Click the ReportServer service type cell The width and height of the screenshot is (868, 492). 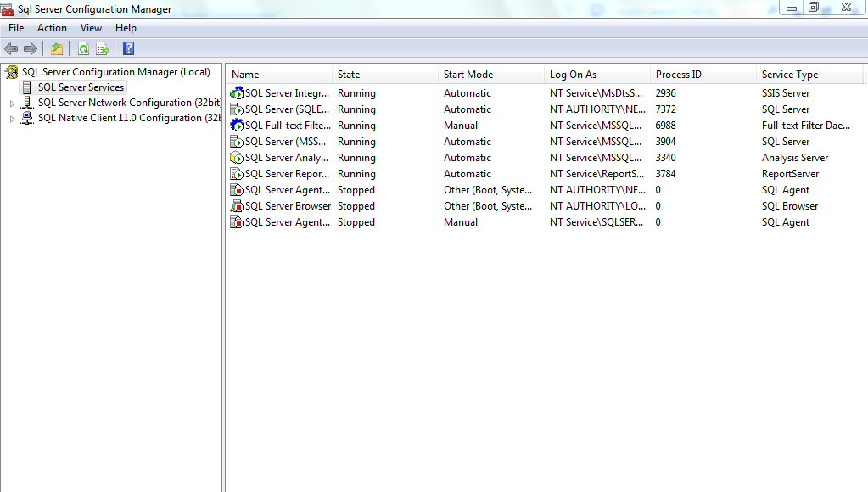pos(790,174)
